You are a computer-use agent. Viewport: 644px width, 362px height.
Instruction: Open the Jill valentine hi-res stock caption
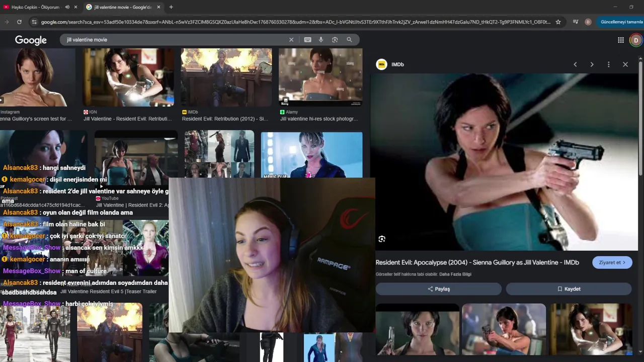coord(319,119)
